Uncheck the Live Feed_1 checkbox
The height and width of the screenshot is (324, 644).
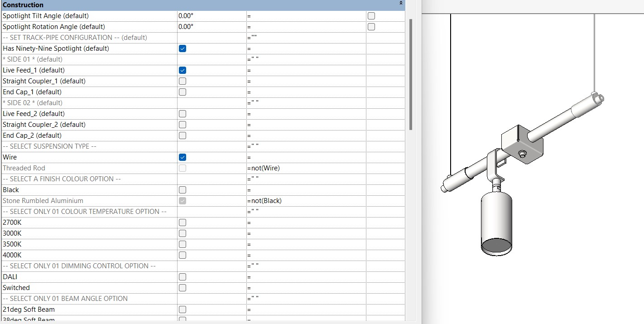pos(182,70)
